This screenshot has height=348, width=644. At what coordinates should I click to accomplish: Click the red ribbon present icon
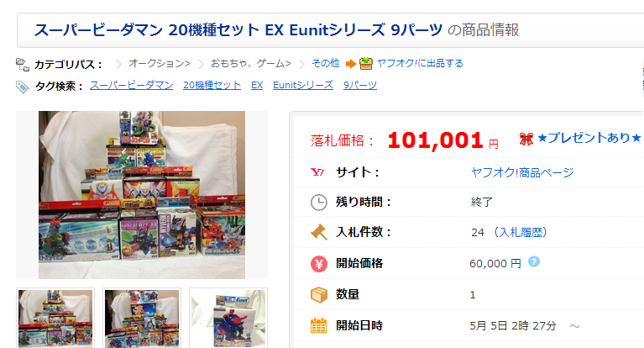pyautogui.click(x=526, y=139)
